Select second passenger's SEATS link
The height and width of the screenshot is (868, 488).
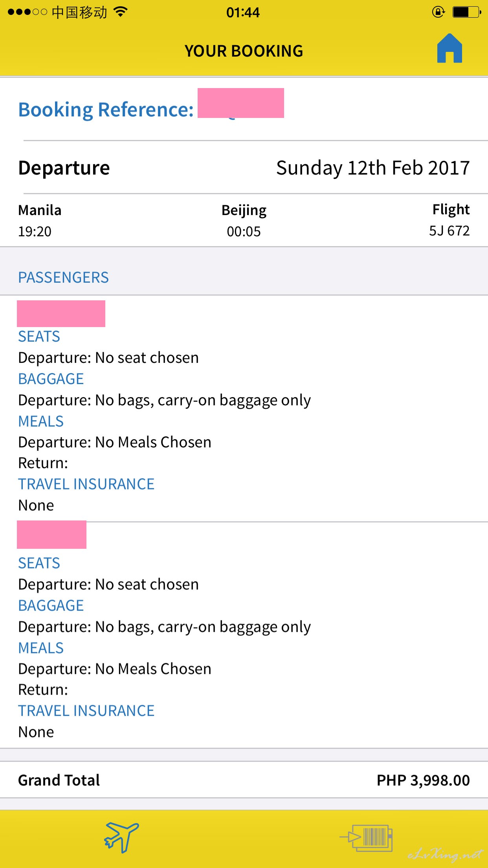coord(39,563)
